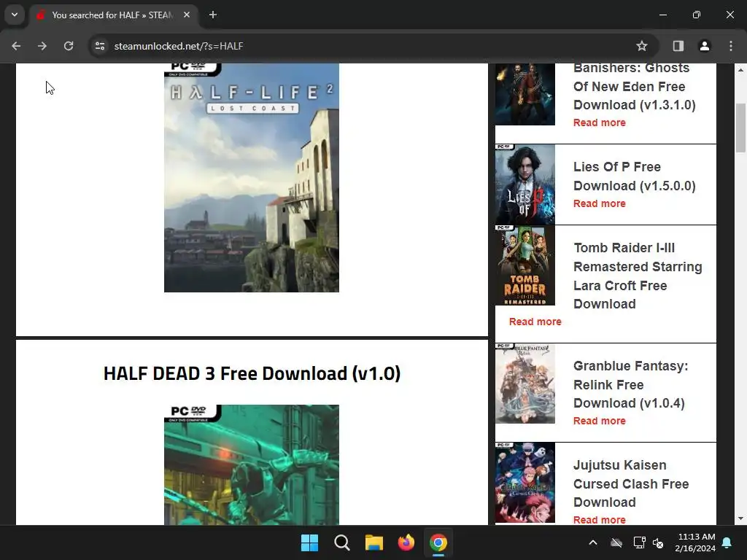Open Lies Of P Free Download link
This screenshot has height=560, width=747.
635,176
